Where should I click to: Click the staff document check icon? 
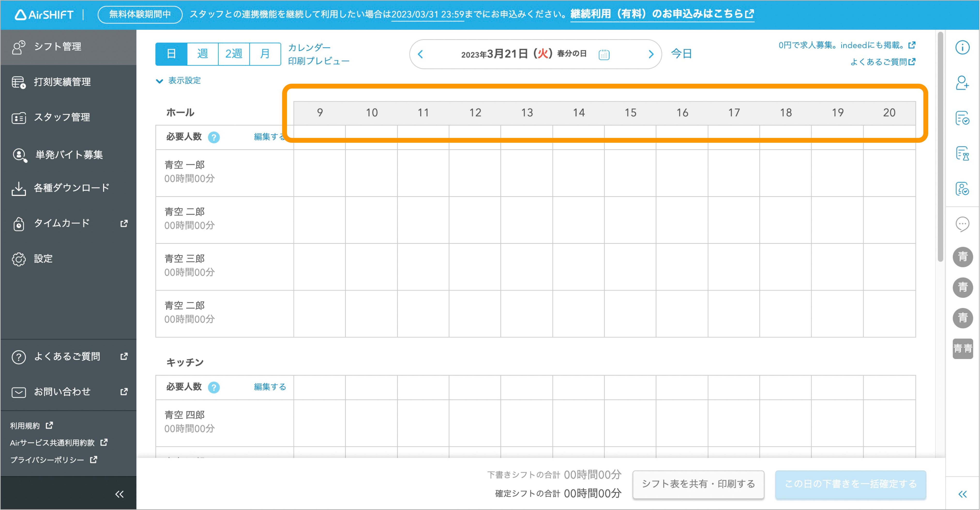[x=963, y=189]
